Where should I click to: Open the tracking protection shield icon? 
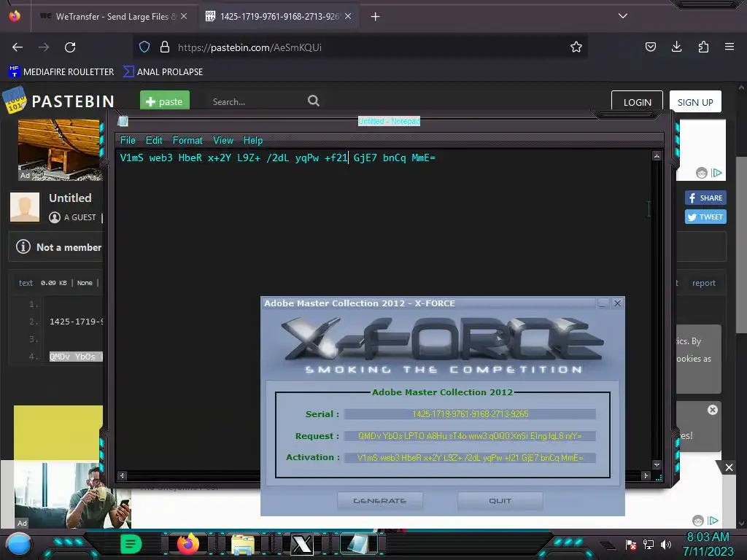click(144, 47)
